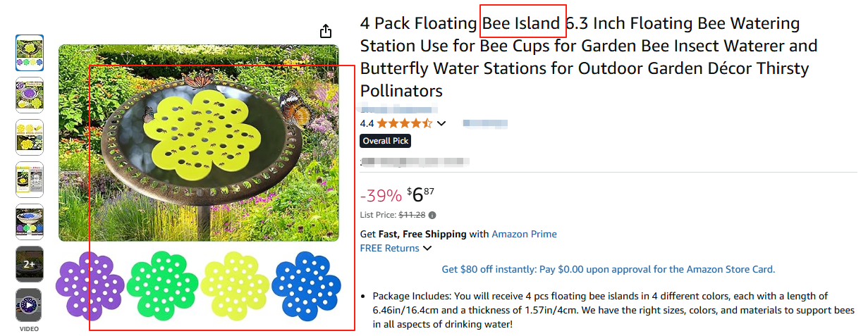
Task: Click the star rating icons
Action: point(405,123)
